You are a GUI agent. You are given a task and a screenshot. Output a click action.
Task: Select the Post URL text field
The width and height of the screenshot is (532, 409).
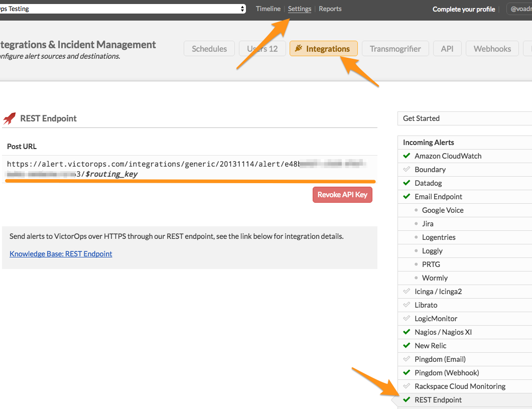pos(190,169)
